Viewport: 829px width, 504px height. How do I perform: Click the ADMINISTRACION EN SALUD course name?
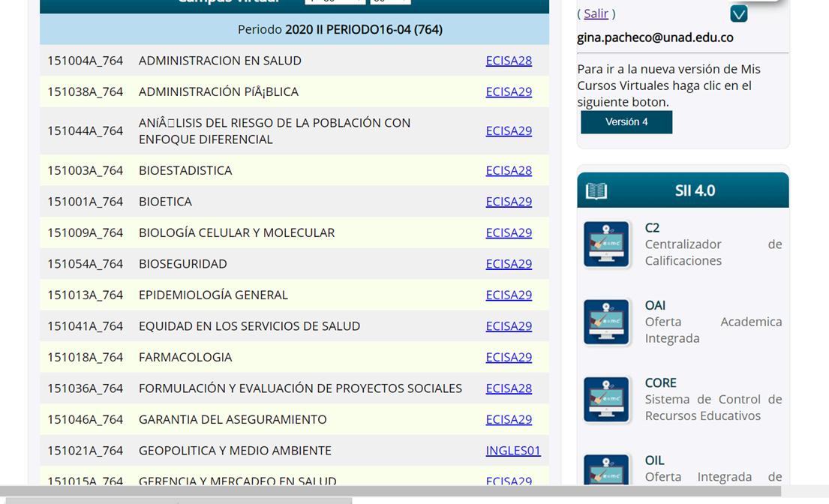[x=220, y=61]
